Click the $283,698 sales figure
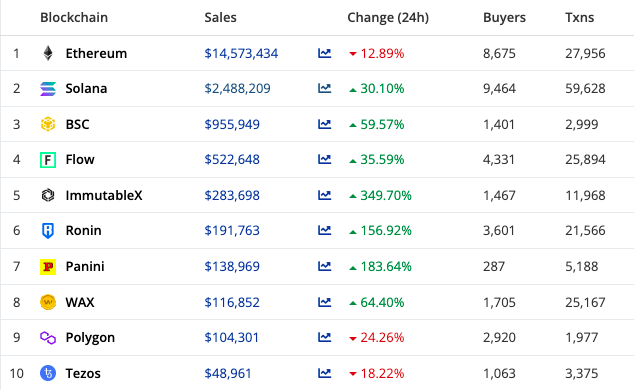This screenshot has height=390, width=634. point(232,195)
